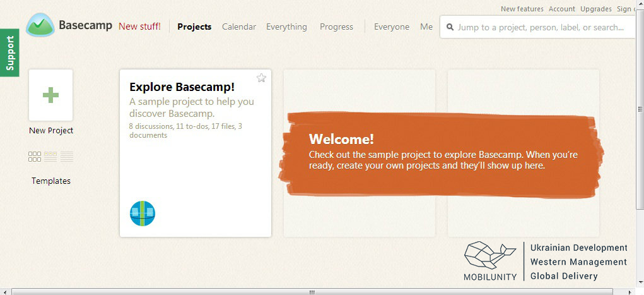644x295 pixels.
Task: Switch to highlighted compact card view icon
Action: [50, 157]
